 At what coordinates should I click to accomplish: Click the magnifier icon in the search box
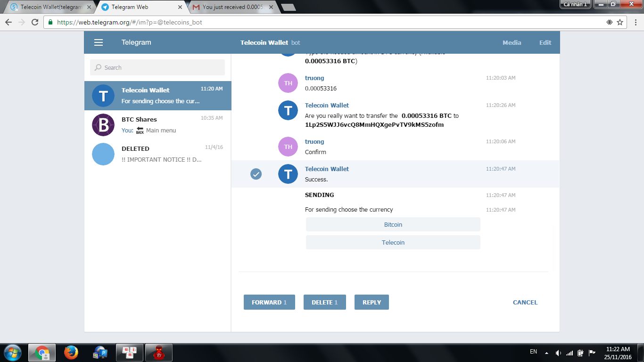(98, 67)
